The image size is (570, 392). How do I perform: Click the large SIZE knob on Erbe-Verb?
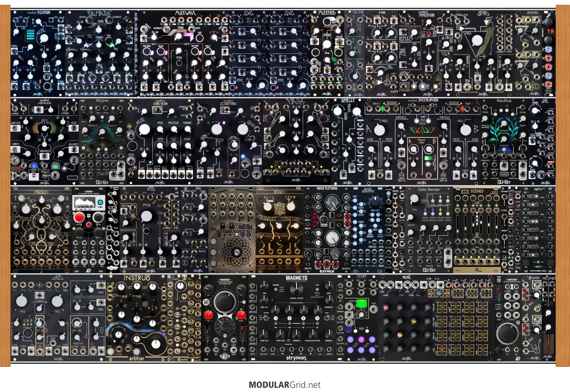144,129
